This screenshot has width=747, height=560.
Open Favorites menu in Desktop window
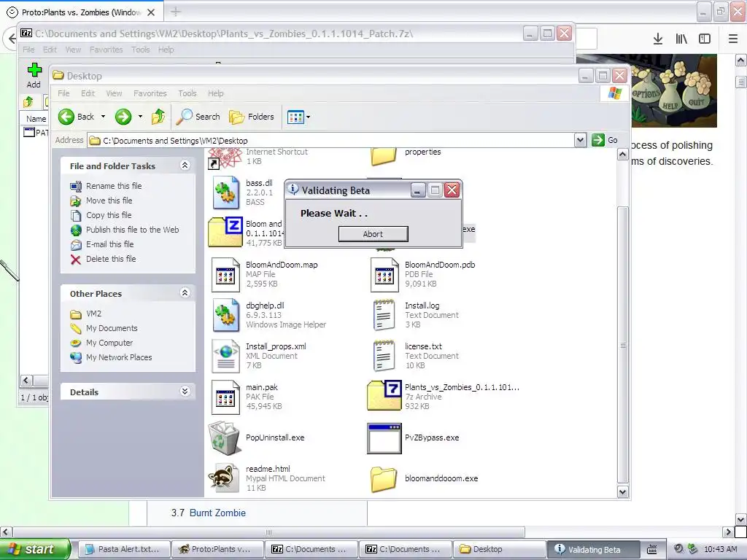150,93
